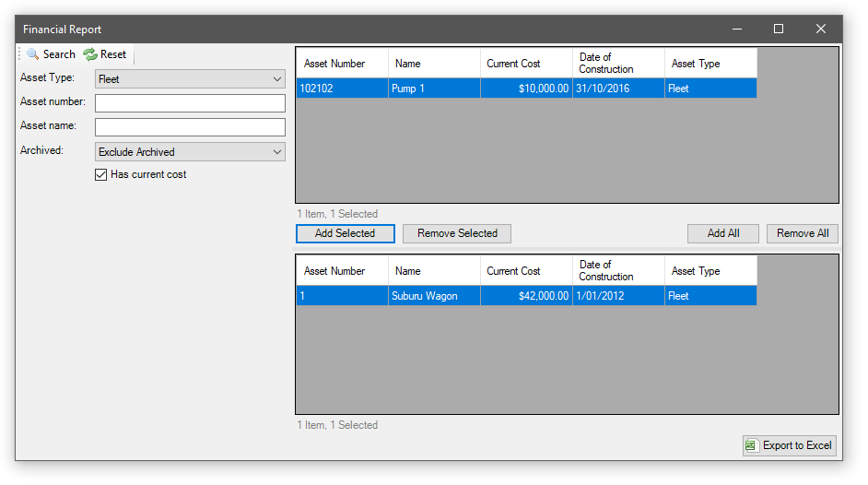Sort top grid by Current Cost header

(526, 64)
